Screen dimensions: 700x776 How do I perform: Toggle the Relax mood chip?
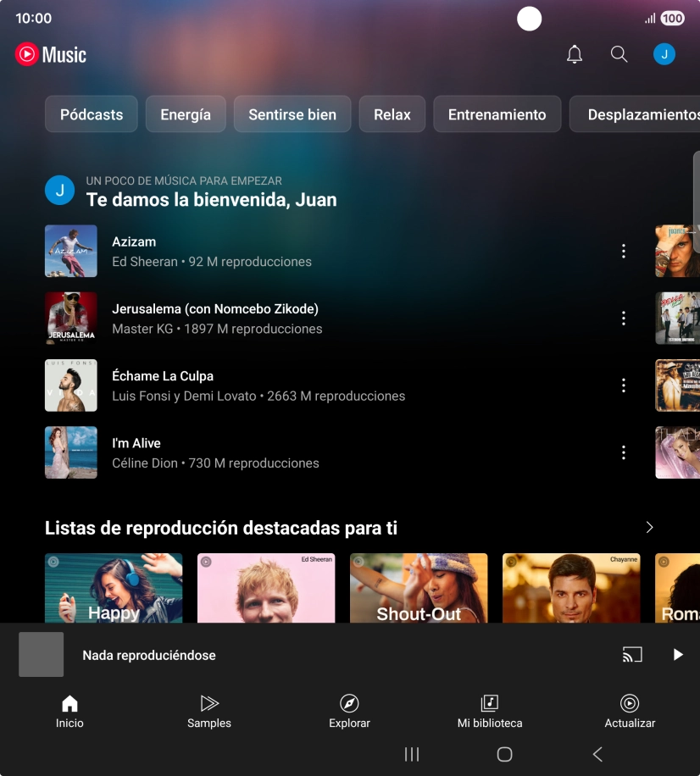tap(392, 114)
